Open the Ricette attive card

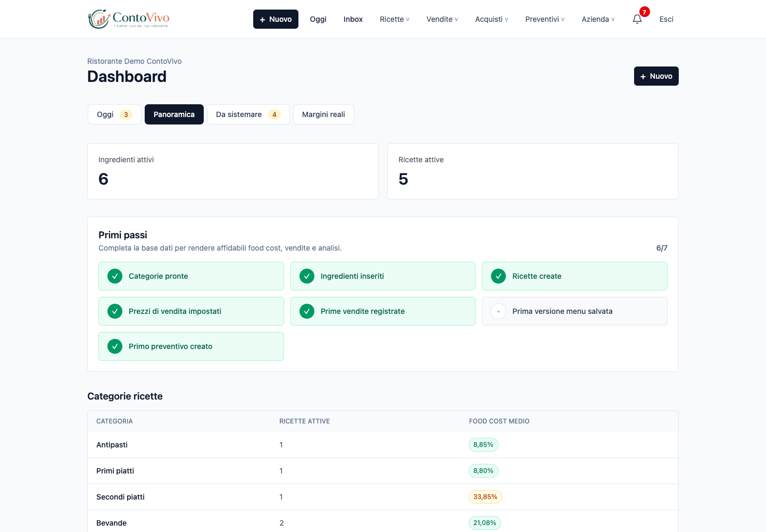point(533,171)
